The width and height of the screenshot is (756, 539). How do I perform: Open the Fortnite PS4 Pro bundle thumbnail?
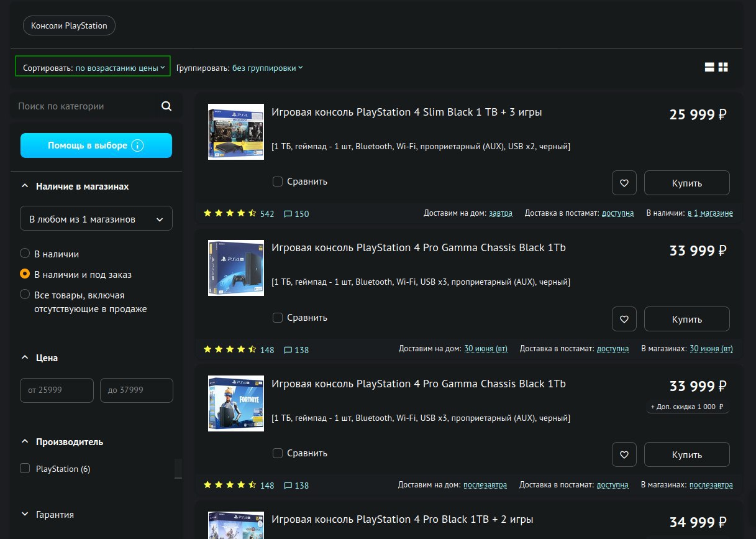pyautogui.click(x=236, y=403)
